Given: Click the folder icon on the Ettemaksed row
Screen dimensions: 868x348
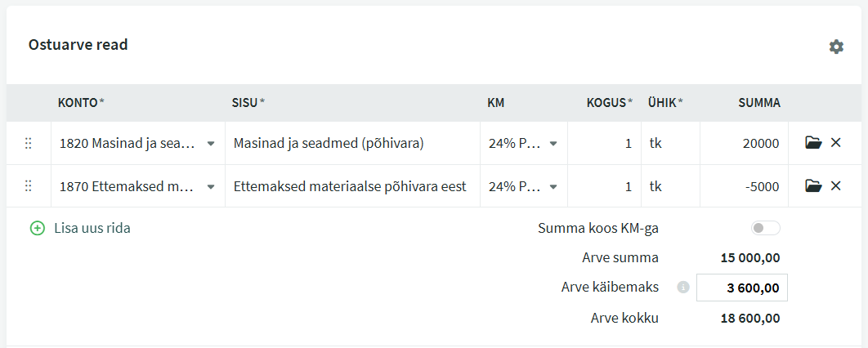Looking at the screenshot, I should click(812, 186).
